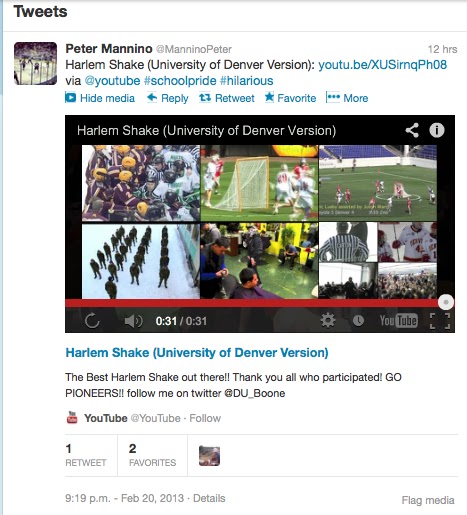Enter fullscreen mode on the video
The width and height of the screenshot is (467, 515).
pyautogui.click(x=440, y=321)
